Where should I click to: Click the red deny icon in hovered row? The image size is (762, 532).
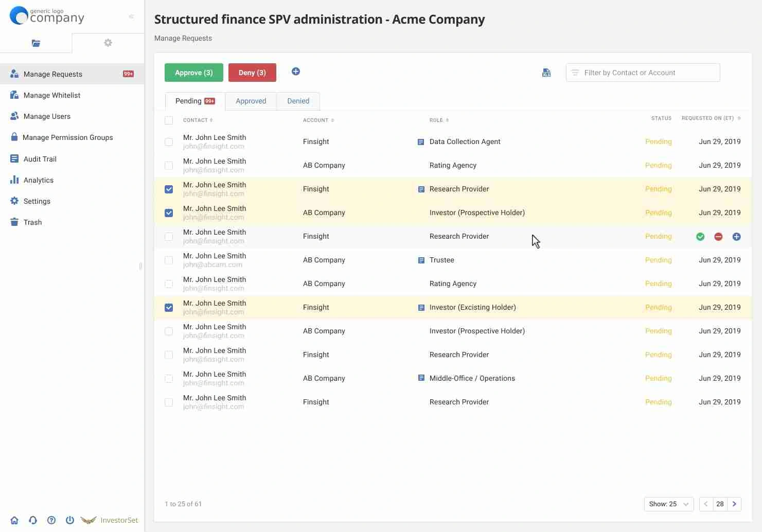718,237
